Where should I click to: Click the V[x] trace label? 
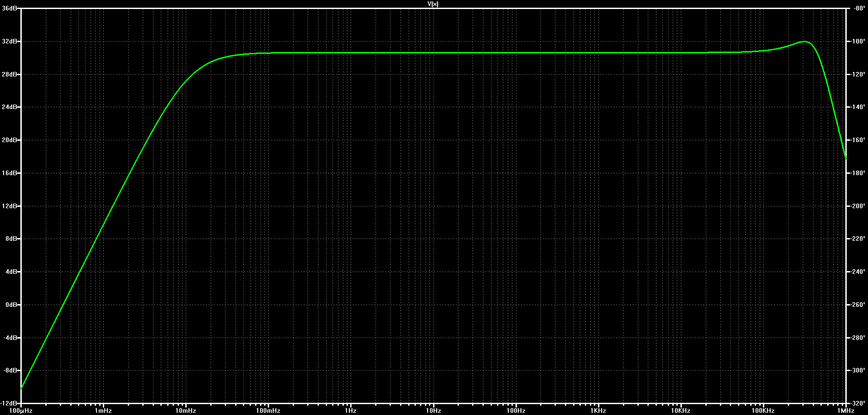click(433, 4)
